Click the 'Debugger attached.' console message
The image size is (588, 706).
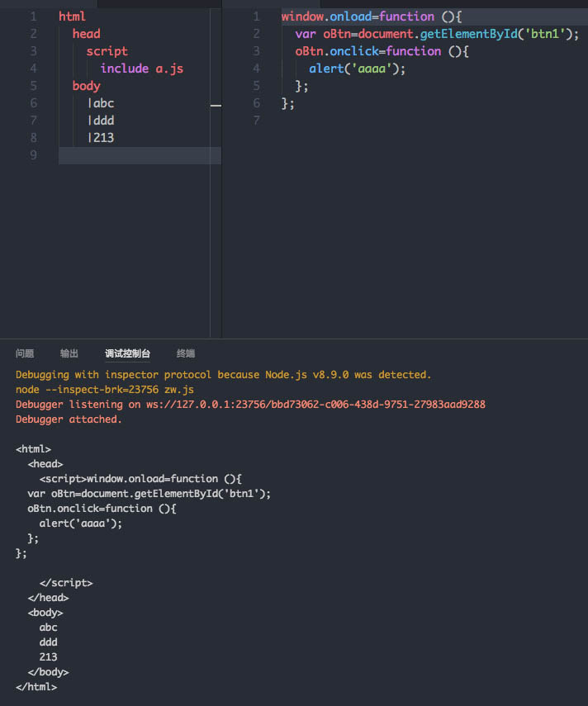pos(69,419)
